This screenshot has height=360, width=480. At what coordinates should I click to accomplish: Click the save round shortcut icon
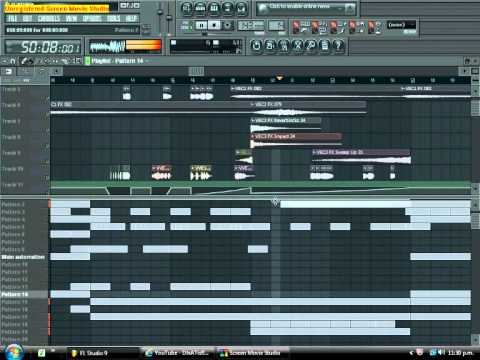point(270,46)
